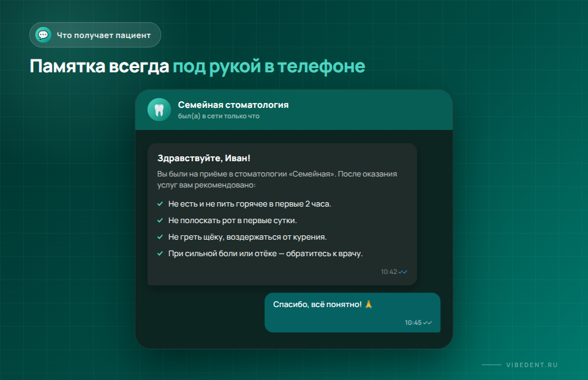Click the praying hands emoji in the reply
Viewport: 588px width, 380px height.
coord(369,304)
